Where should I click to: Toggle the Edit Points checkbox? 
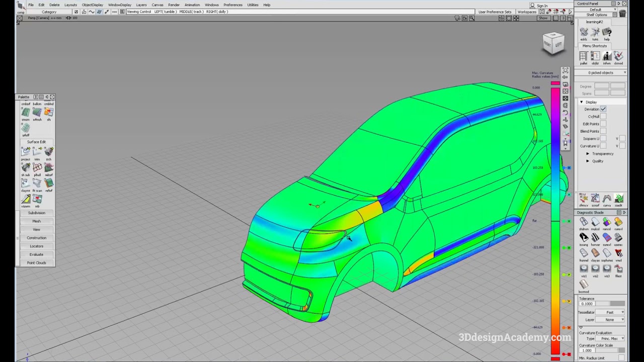(603, 124)
